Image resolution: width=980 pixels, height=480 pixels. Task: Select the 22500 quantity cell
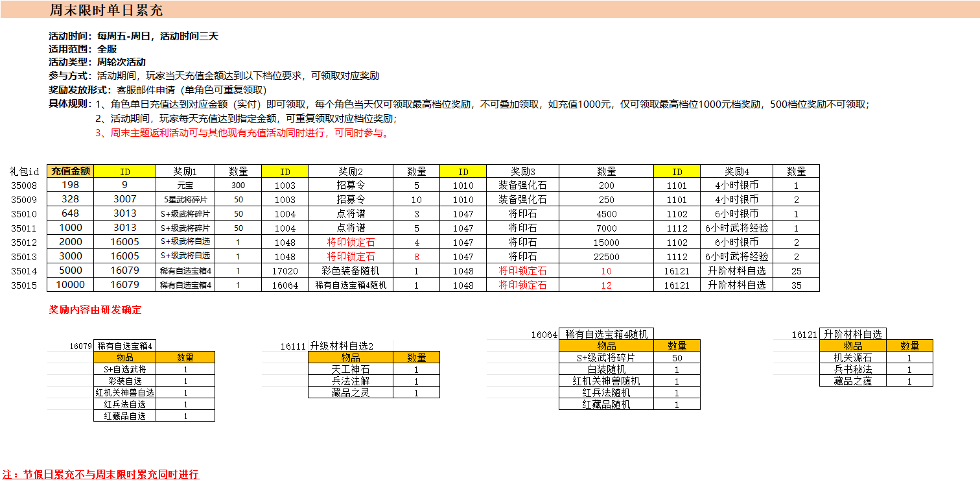pos(606,256)
